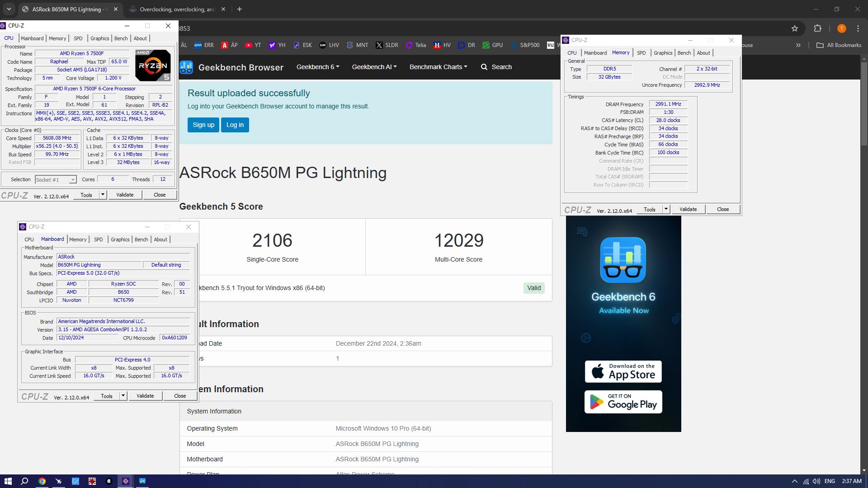Open the All Bookmarks folder

tap(839, 45)
